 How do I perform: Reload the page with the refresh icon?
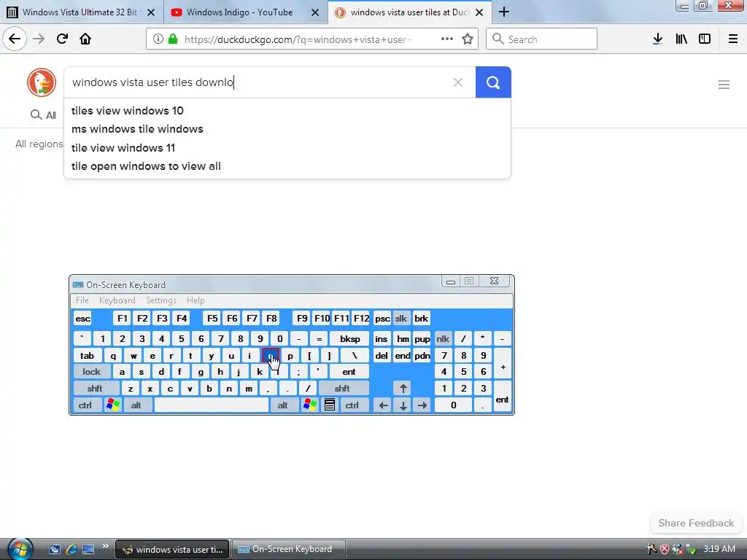[63, 39]
